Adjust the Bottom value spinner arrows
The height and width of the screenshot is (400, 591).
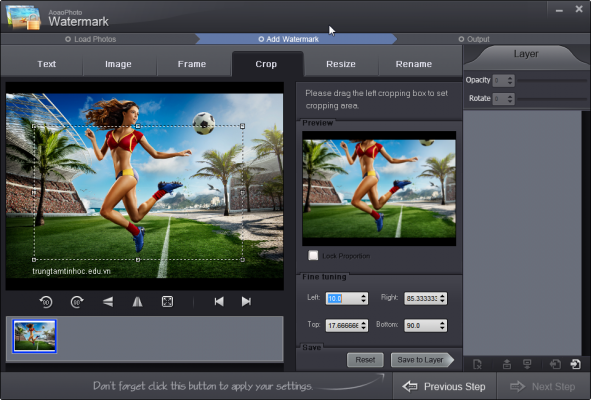click(442, 325)
